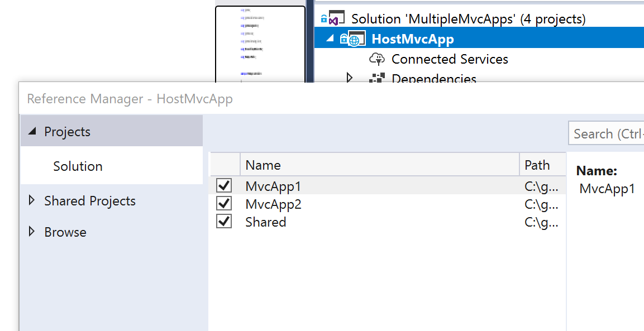This screenshot has width=644, height=331.
Task: Collapse the HostMvcApp node in Solution Explorer
Action: coord(330,38)
